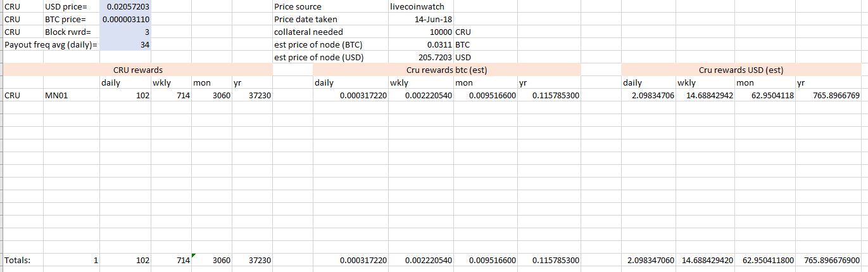Select the total USD monthly 62.950411800

click(765, 260)
